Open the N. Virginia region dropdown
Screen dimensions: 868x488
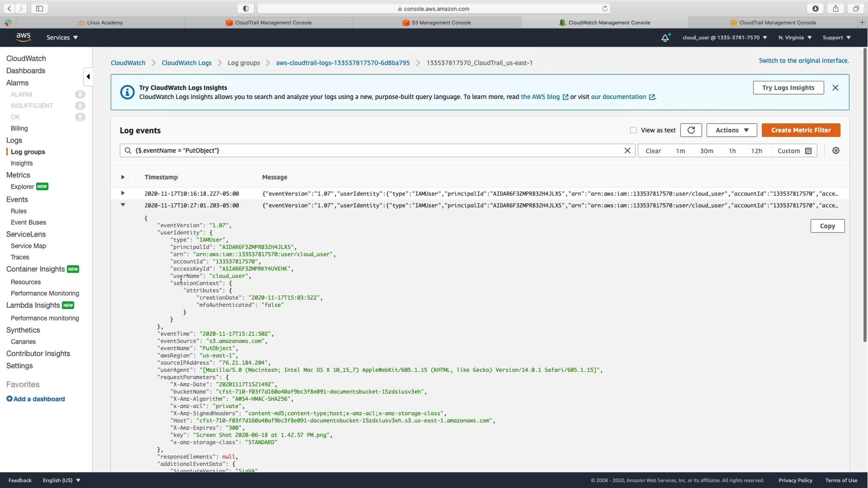tap(795, 38)
